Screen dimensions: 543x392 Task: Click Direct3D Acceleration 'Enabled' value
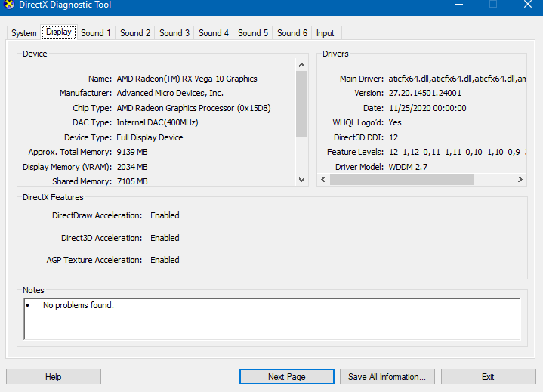click(x=165, y=238)
